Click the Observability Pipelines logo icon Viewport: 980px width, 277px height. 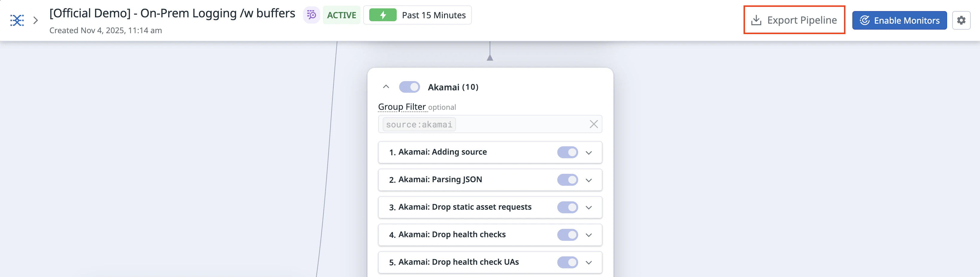[17, 20]
